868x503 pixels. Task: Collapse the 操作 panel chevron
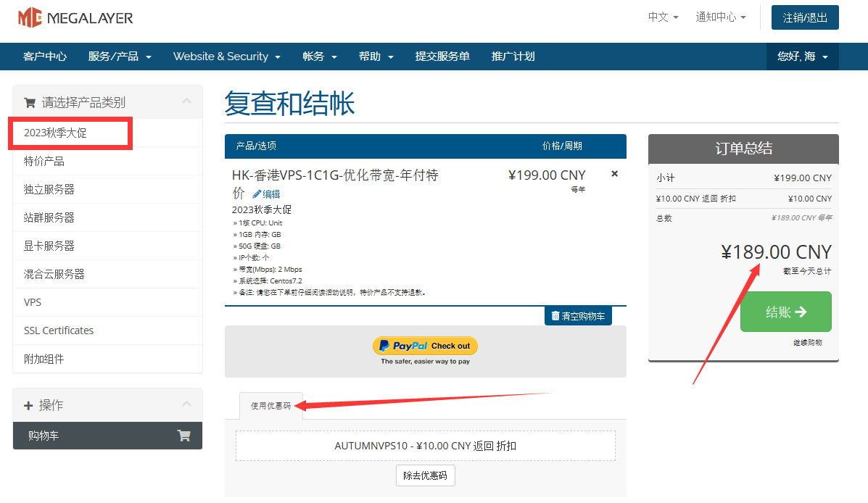tap(186, 404)
